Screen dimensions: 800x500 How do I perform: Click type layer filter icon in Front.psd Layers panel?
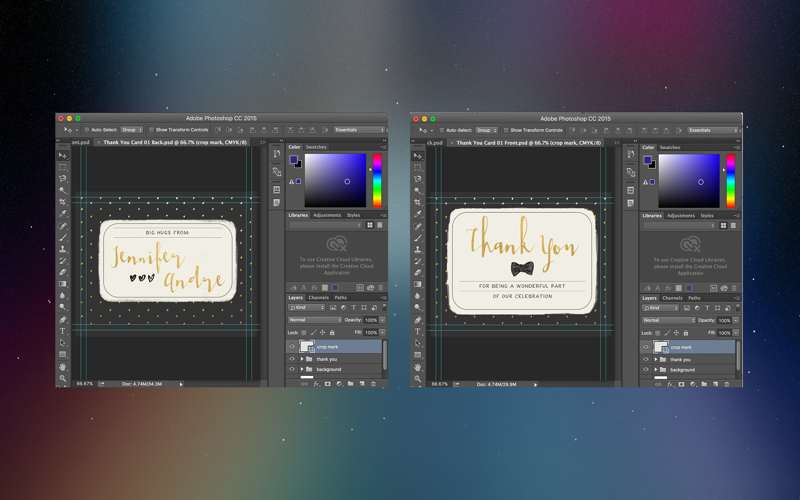[707, 308]
